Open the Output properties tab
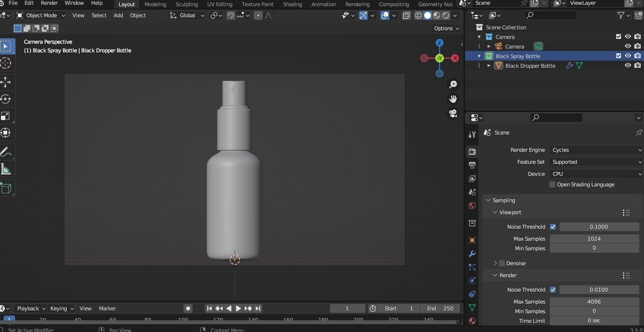The image size is (644, 332). [x=472, y=165]
